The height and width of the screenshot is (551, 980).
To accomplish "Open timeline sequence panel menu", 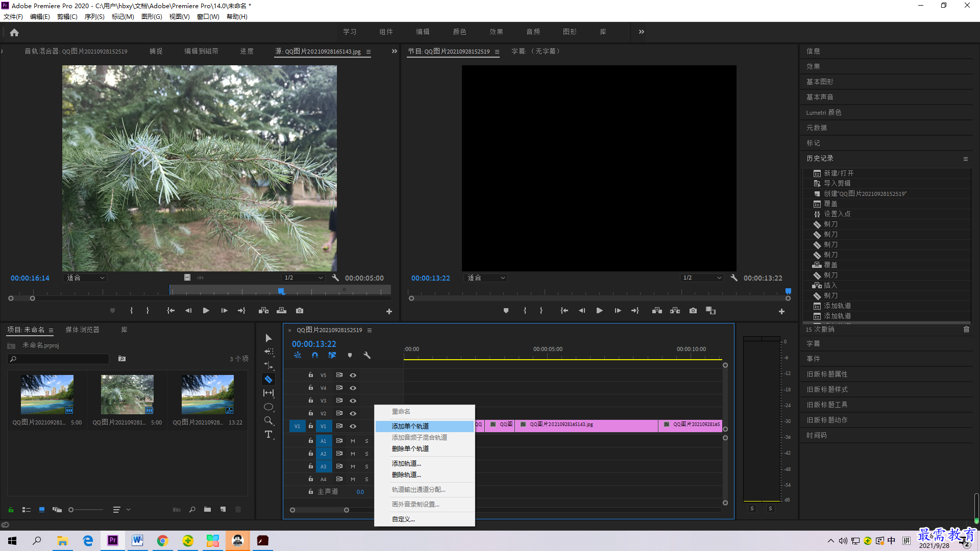I will 370,331.
